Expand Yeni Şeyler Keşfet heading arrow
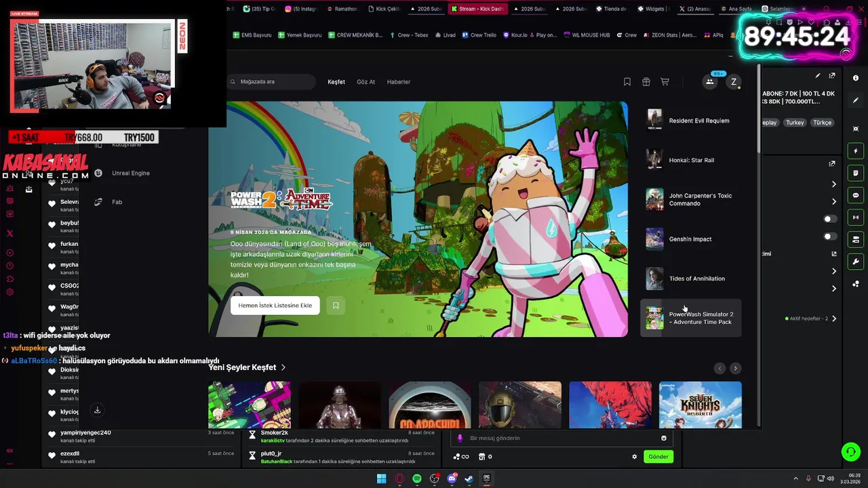Screen dimensions: 868x488 point(283,367)
